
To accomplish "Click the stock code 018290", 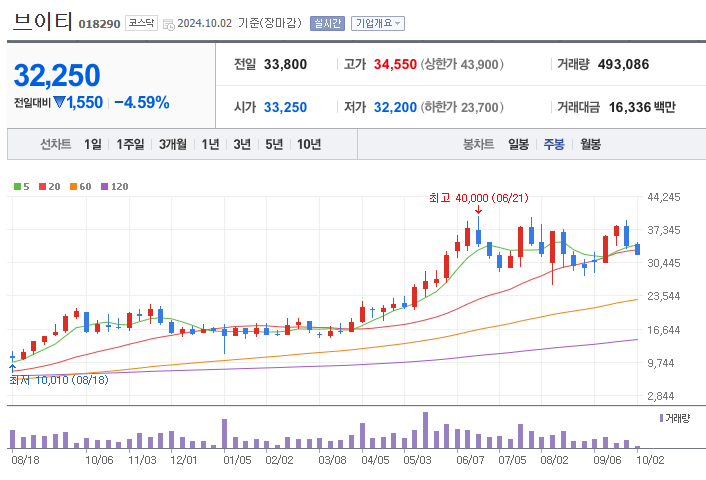I will tap(99, 24).
